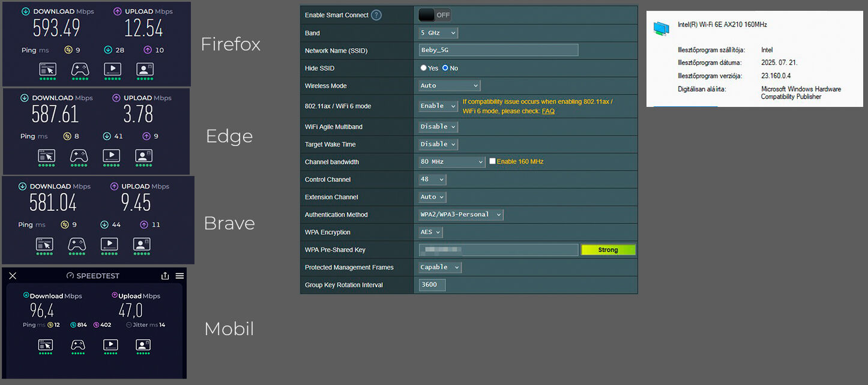The image size is (868, 385).
Task: Click gaming controller icon in Firefox speedtest
Action: 80,69
